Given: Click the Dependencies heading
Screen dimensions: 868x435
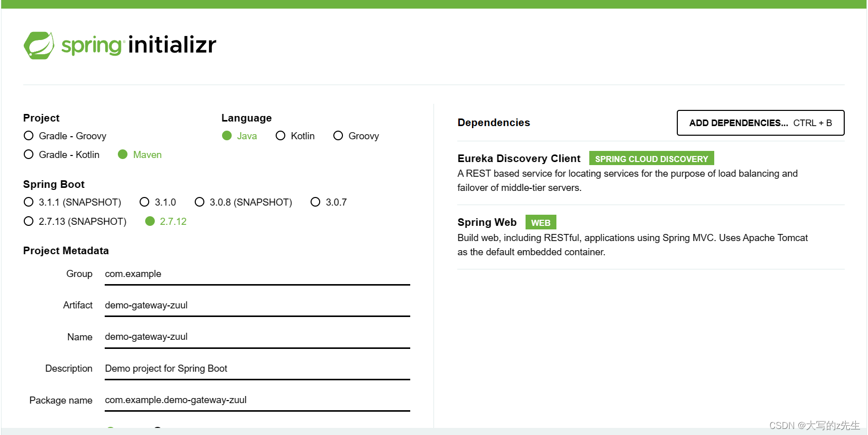Looking at the screenshot, I should point(494,123).
